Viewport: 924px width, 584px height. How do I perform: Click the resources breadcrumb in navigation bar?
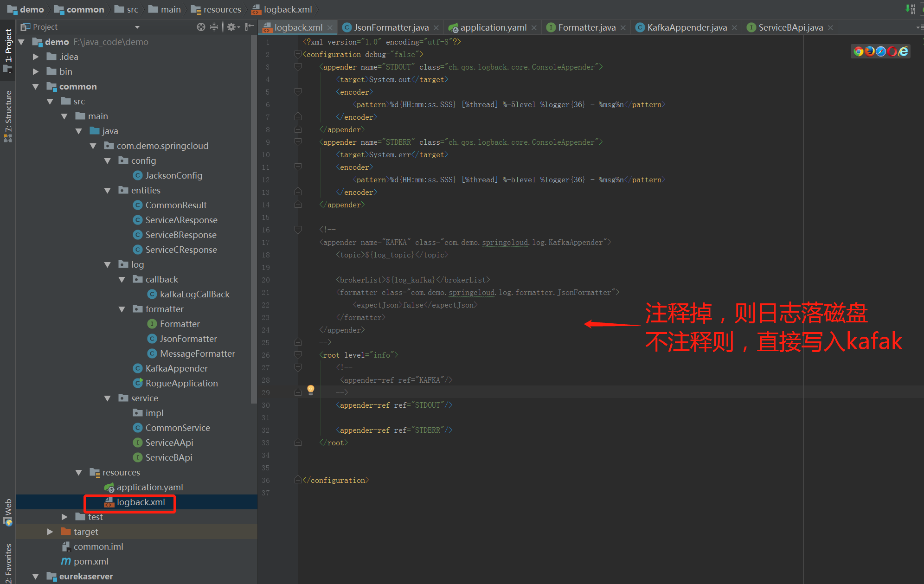click(222, 9)
